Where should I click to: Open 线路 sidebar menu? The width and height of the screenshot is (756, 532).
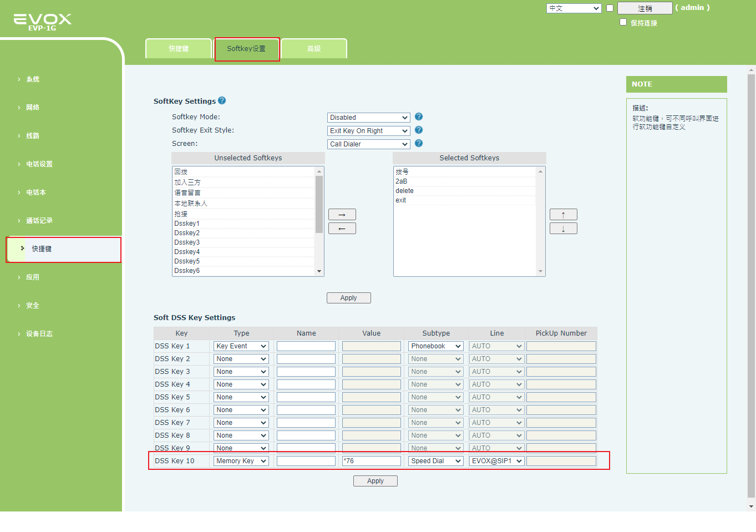click(x=33, y=136)
